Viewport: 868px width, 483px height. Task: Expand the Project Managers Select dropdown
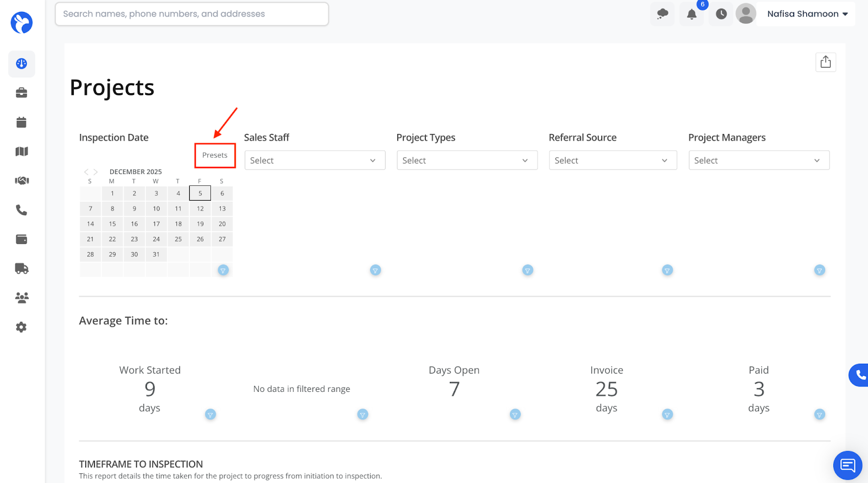759,160
